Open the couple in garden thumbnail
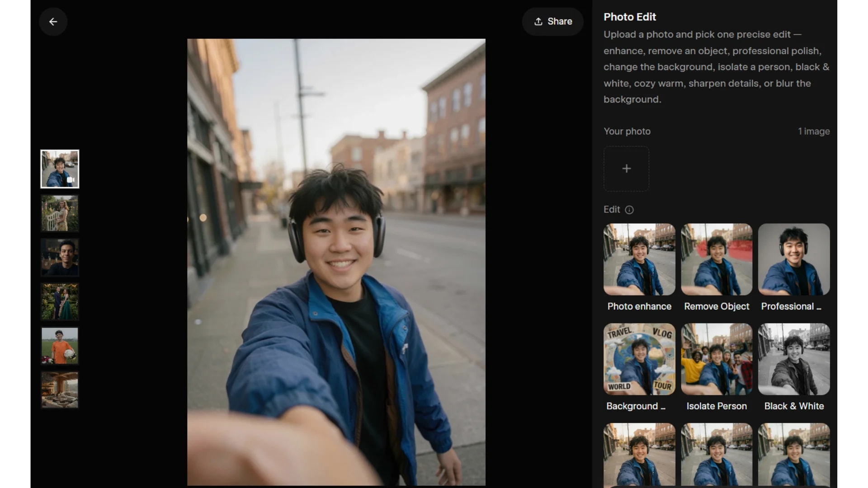This screenshot has height=488, width=868. coord(60,302)
